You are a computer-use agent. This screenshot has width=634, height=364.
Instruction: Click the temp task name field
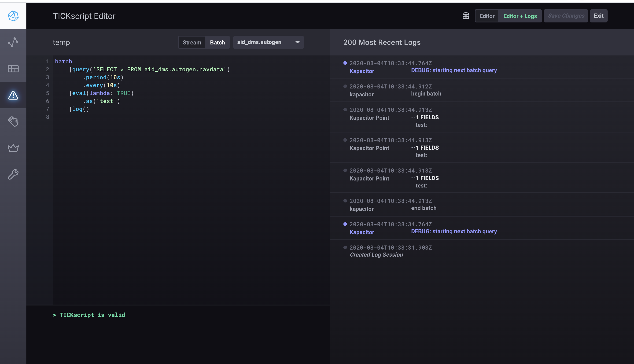pos(61,42)
